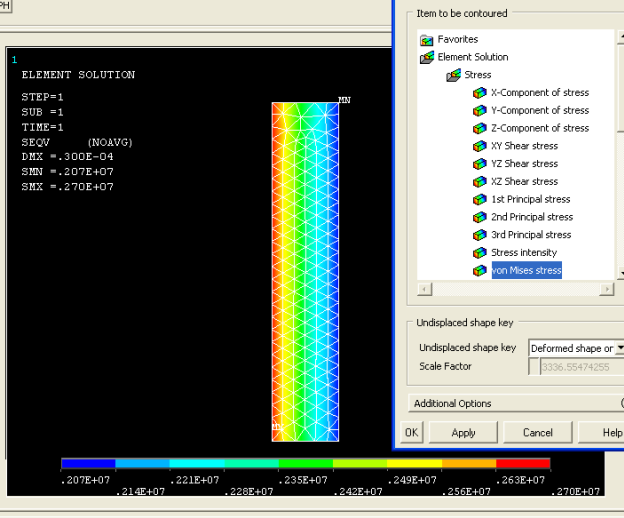Expand the Additional Options section
The width and height of the screenshot is (624, 518).
click(454, 404)
